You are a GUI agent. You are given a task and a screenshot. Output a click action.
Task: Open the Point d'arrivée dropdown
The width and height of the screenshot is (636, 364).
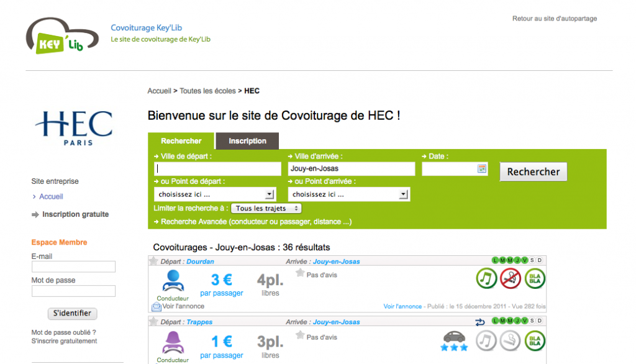349,194
